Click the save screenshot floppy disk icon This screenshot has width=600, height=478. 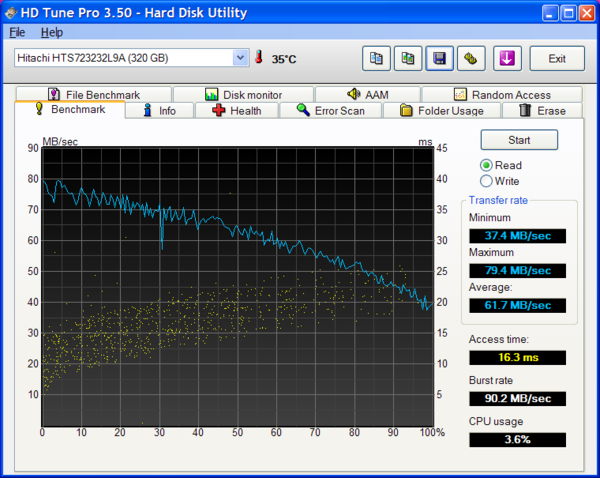[440, 58]
